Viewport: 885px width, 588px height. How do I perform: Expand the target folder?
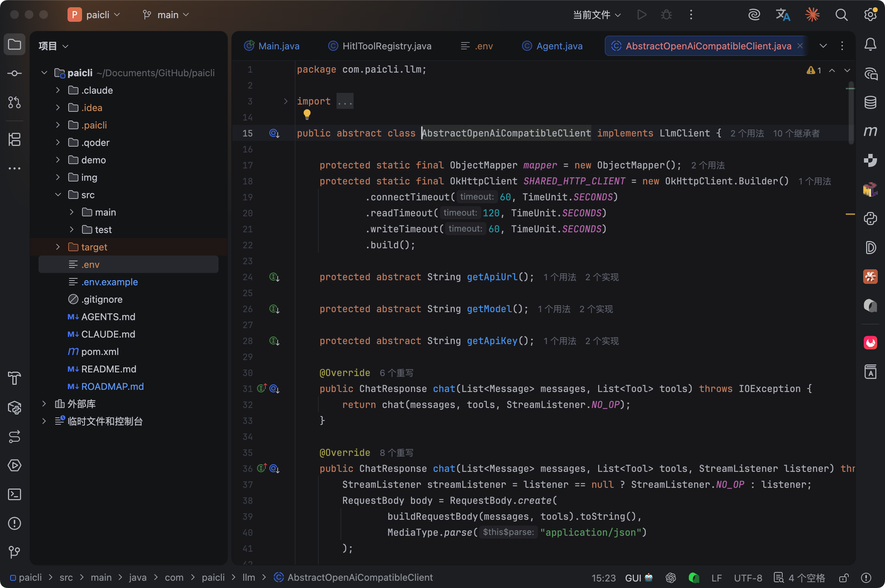(58, 247)
